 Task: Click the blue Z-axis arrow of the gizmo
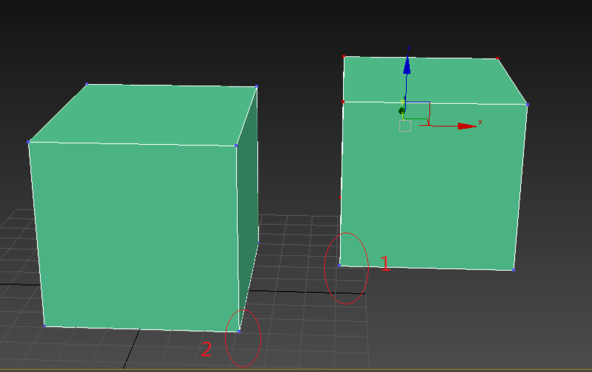pyautogui.click(x=407, y=65)
